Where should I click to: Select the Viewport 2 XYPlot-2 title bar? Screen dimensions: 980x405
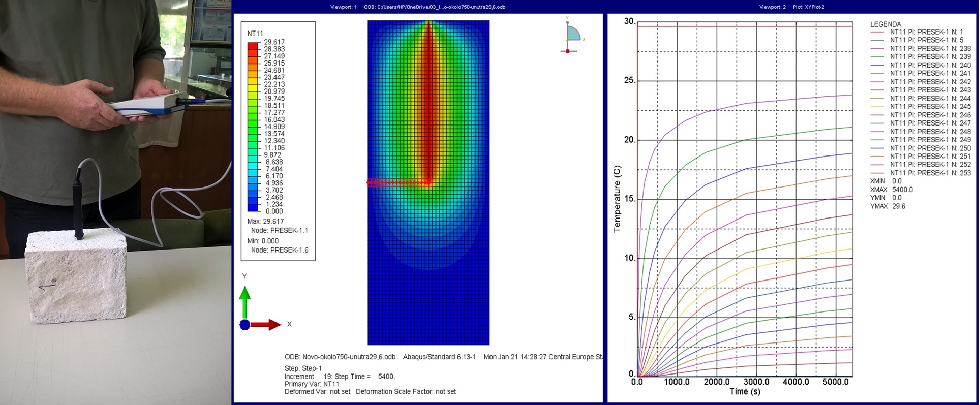[x=791, y=7]
